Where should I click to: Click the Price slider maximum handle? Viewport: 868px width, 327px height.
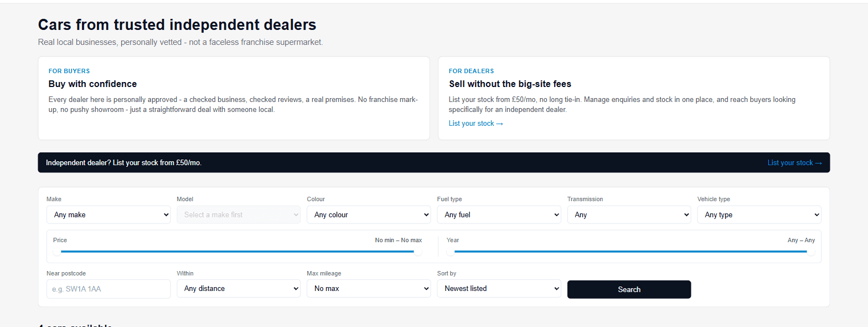click(x=418, y=252)
